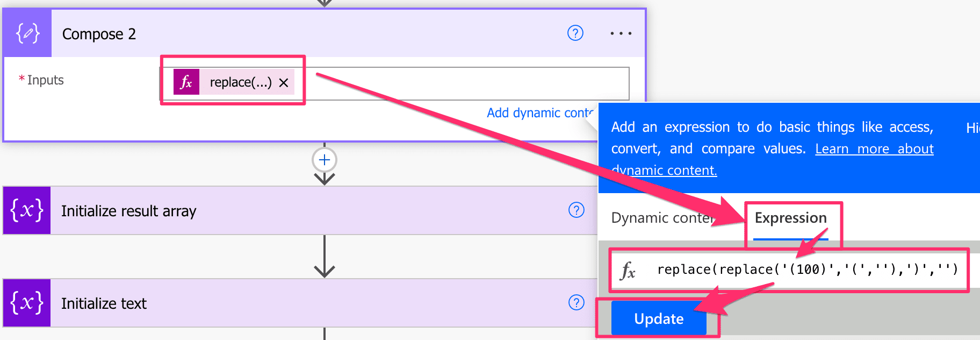Click the arrow connector below Compose 2
This screenshot has height=340, width=980.
coord(323,178)
